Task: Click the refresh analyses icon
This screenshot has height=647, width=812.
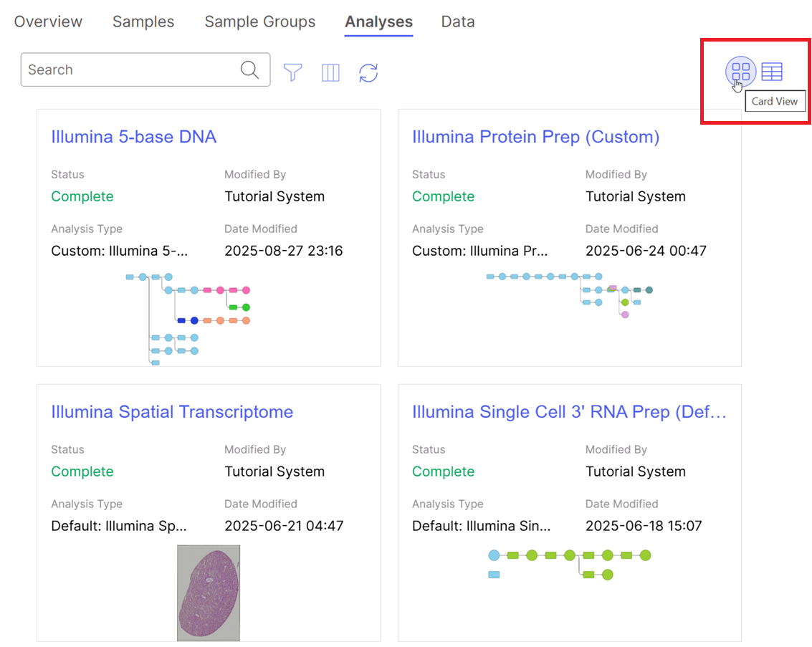Action: 368,72
